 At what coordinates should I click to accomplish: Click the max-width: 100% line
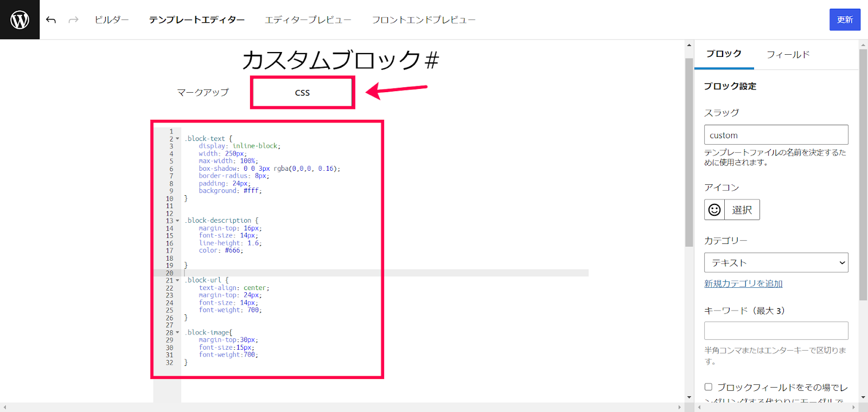(x=228, y=161)
